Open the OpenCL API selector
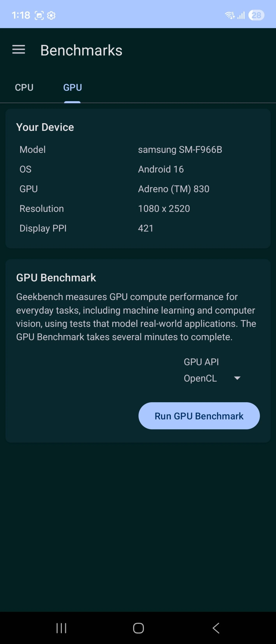The width and height of the screenshot is (276, 644). (212, 378)
